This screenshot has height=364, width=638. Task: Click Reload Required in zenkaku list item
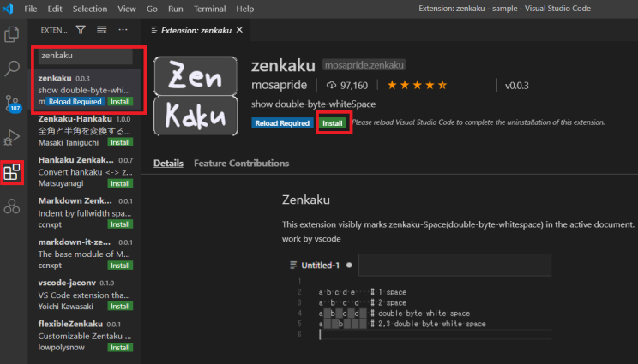point(75,102)
